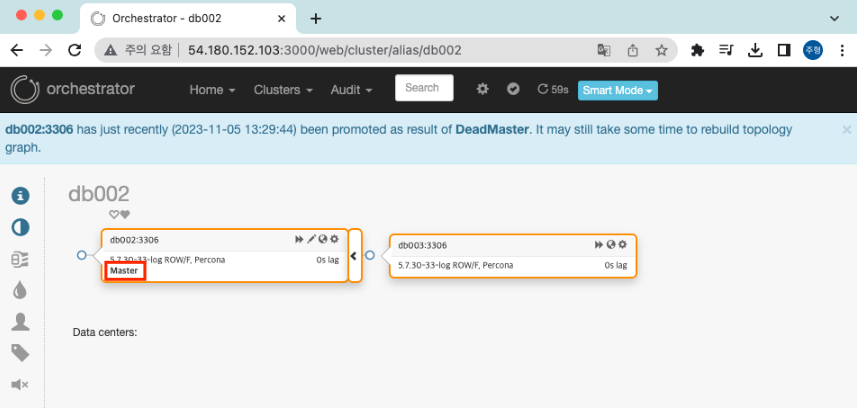Click the translate page icon in address bar
This screenshot has height=408, width=857.
[x=603, y=50]
